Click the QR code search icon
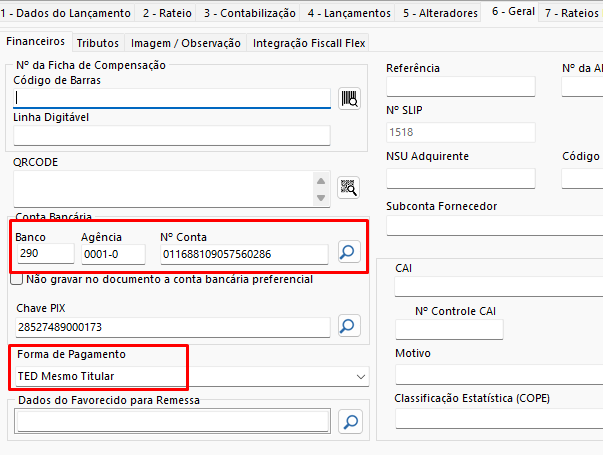Screen dimensions: 603x455 349,187
